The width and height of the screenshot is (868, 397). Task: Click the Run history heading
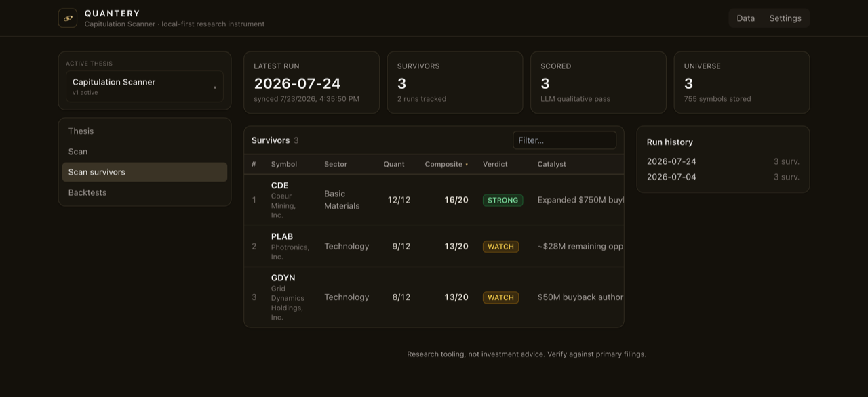tap(670, 142)
